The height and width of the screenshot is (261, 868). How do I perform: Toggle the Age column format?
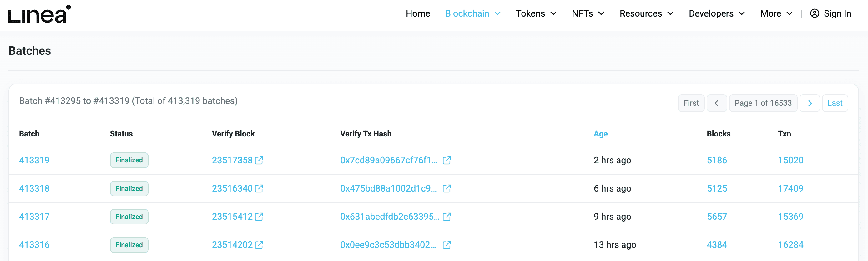600,134
